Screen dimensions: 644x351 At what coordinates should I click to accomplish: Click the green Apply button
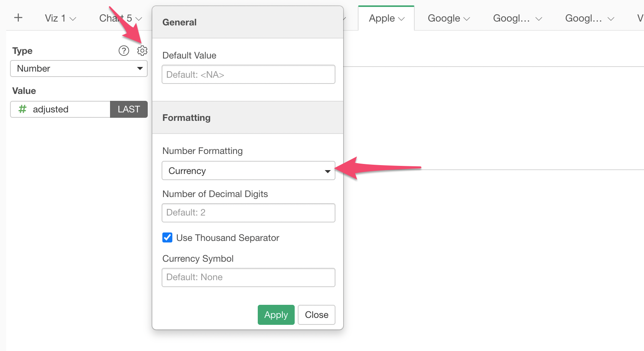tap(276, 315)
